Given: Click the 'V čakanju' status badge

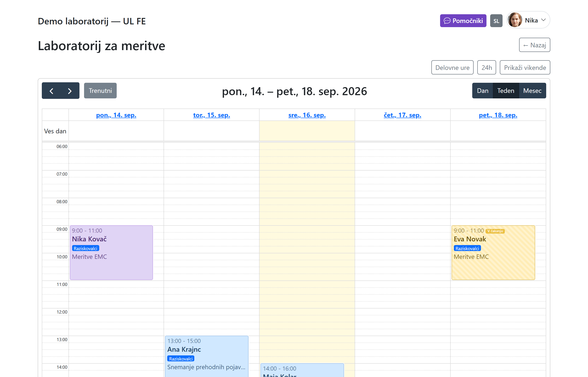Looking at the screenshot, I should [495, 231].
